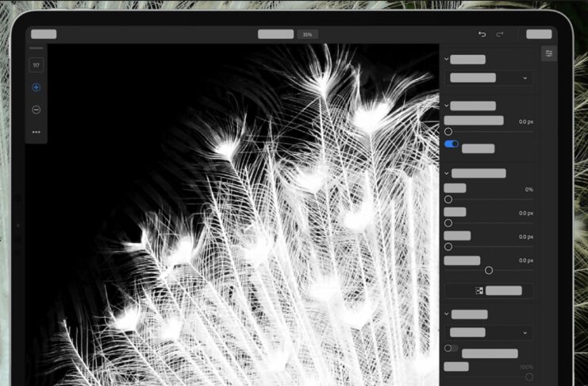Click the redo arrow icon

pos(500,34)
